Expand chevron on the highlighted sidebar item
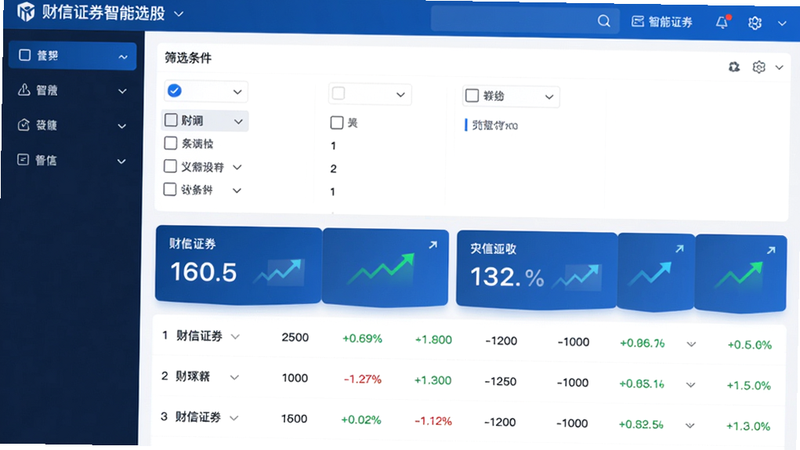The width and height of the screenshot is (800, 450). tap(122, 57)
